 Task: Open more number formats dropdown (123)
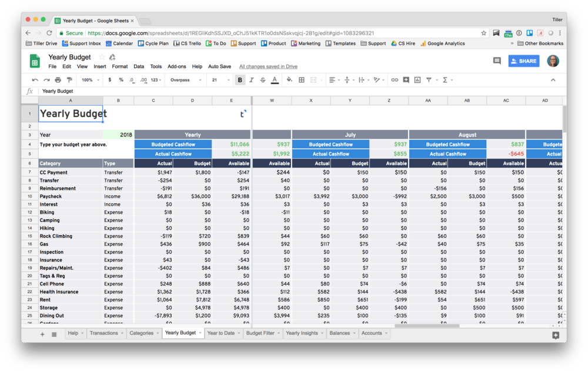[156, 80]
